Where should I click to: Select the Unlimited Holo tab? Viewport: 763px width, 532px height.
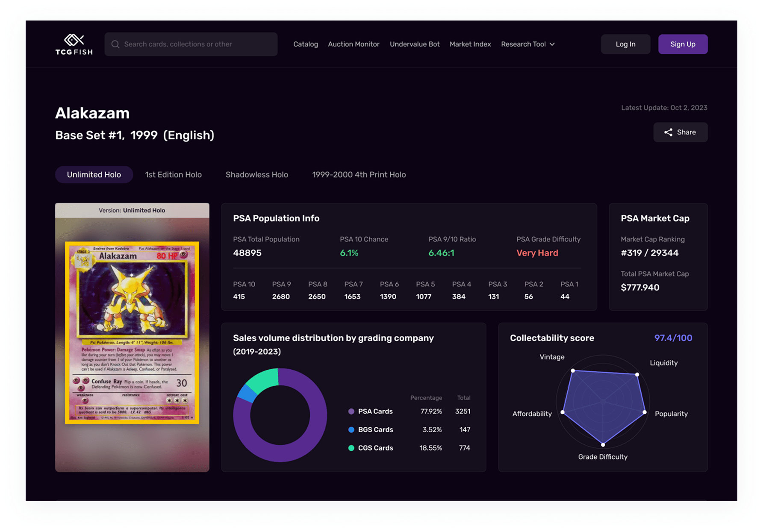(x=94, y=175)
